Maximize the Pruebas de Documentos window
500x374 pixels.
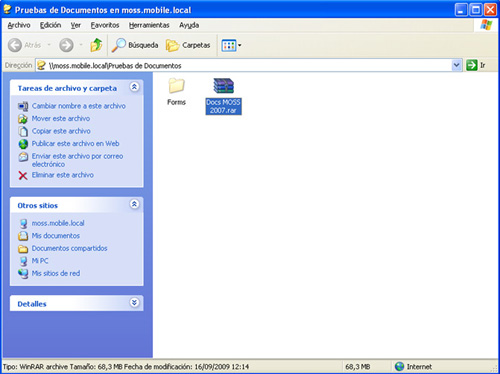tap(476, 10)
